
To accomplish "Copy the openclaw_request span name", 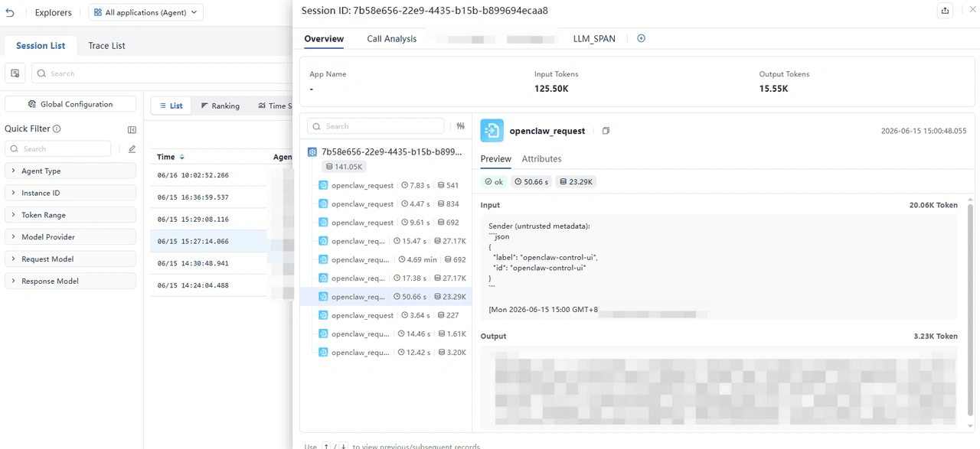I will [606, 132].
